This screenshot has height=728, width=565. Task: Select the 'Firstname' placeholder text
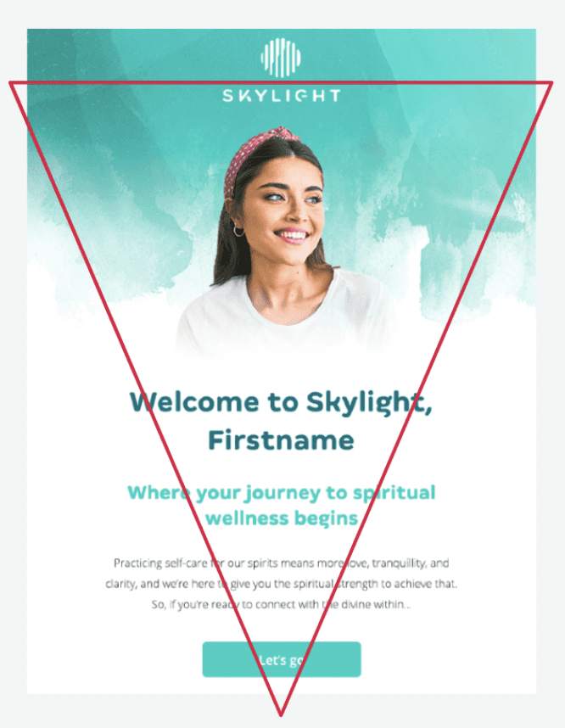[x=281, y=440]
